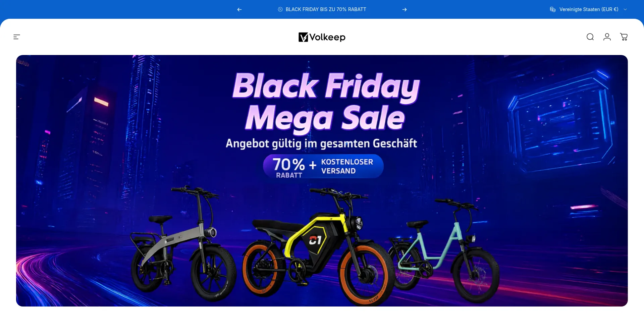Select the grey folding e-bike image
This screenshot has width=644, height=333.
183,244
